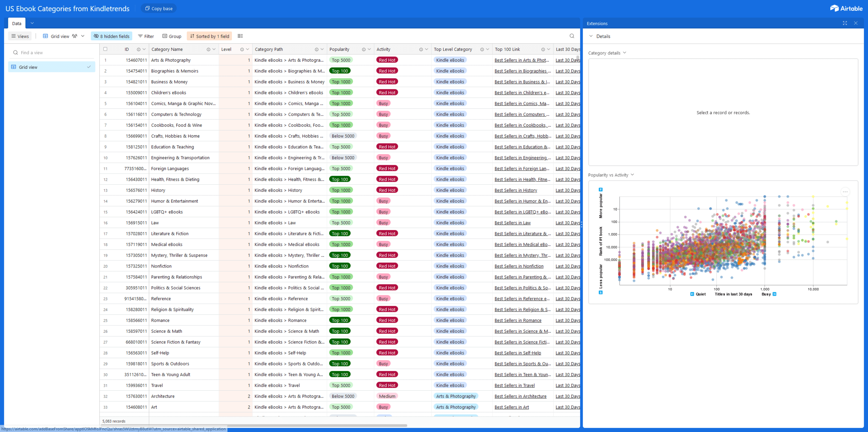Open the 8 hidden fields menu
The width and height of the screenshot is (868, 432).
(x=111, y=36)
